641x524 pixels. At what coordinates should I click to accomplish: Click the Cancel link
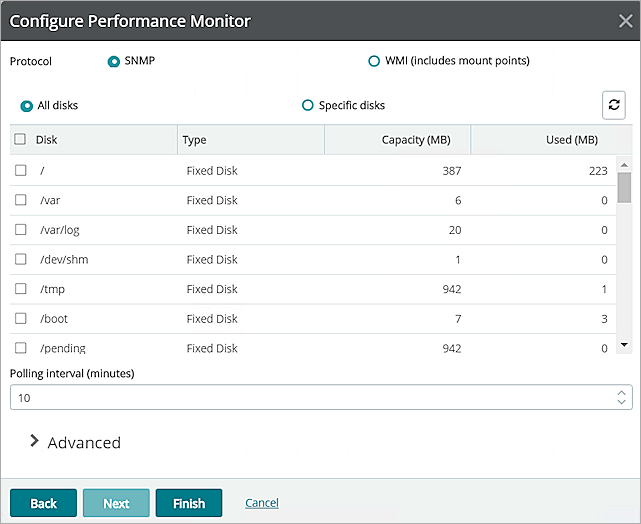tap(262, 503)
